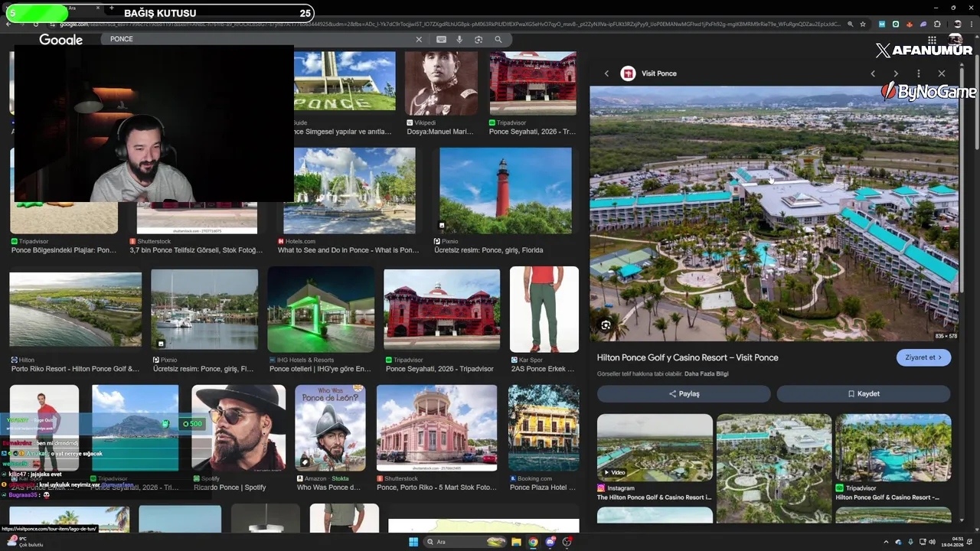Open the Ponce Plaza Hotel result link
980x551 pixels.
pos(543,487)
